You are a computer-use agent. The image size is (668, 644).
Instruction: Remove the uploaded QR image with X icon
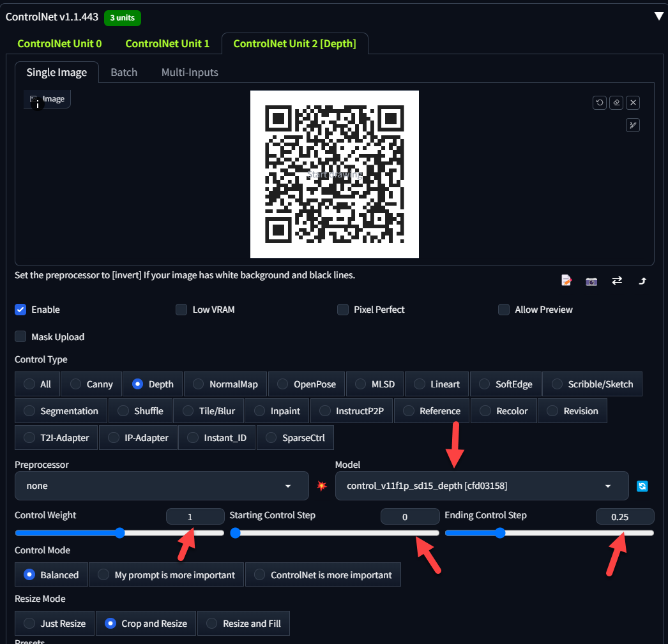[633, 103]
